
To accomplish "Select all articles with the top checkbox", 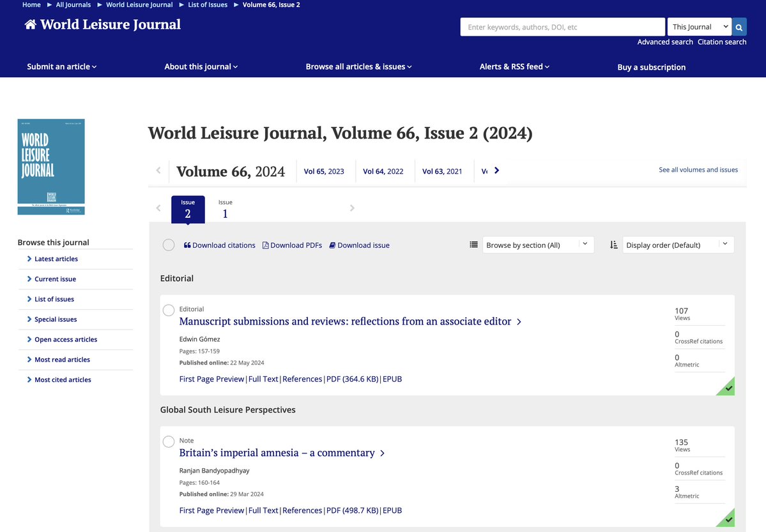I will (169, 245).
